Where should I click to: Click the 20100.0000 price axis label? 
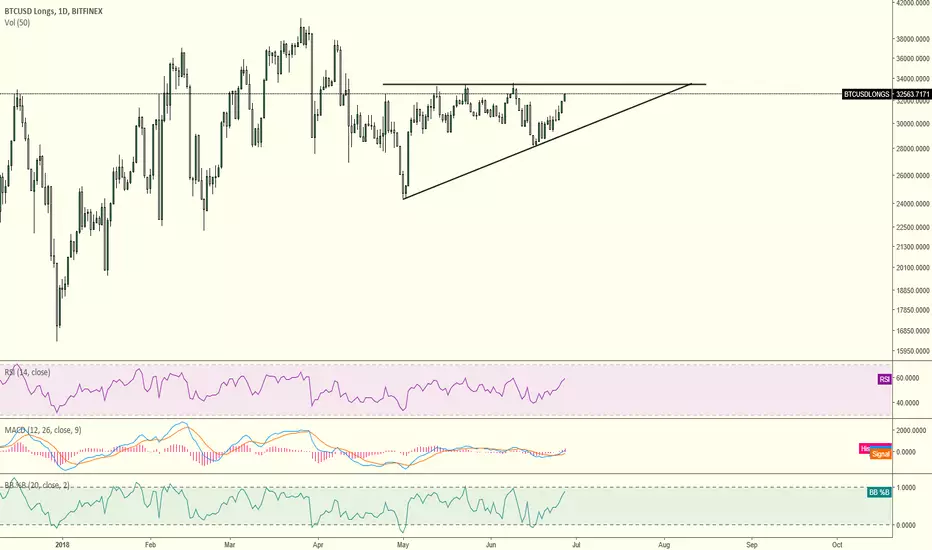pos(913,268)
